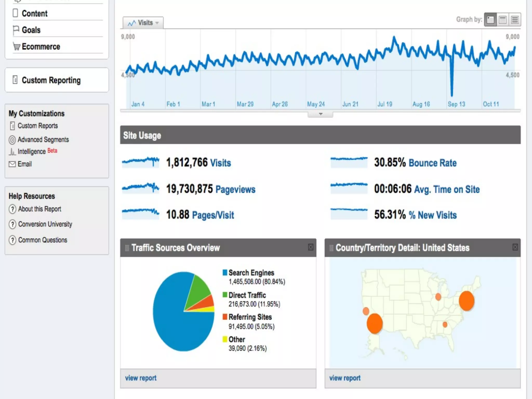Click the Ecommerce shopping cart icon

[16, 47]
